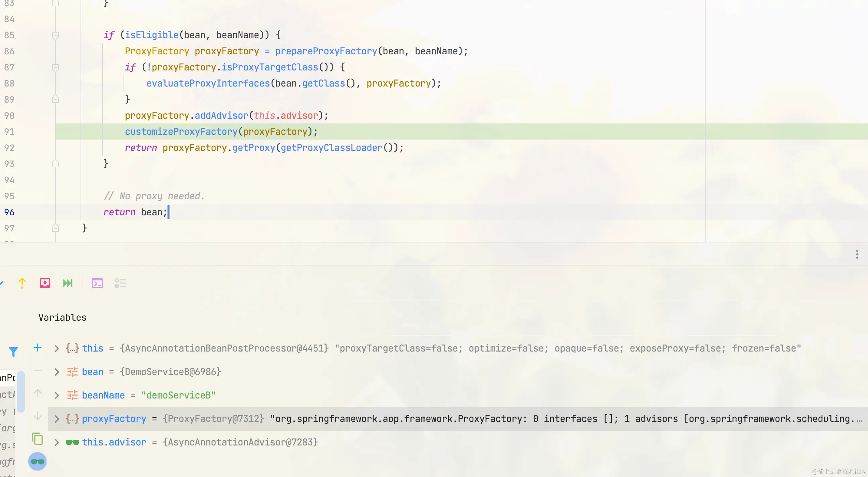Open the Evaluate Expression console icon
Image resolution: width=868 pixels, height=477 pixels.
(x=97, y=283)
